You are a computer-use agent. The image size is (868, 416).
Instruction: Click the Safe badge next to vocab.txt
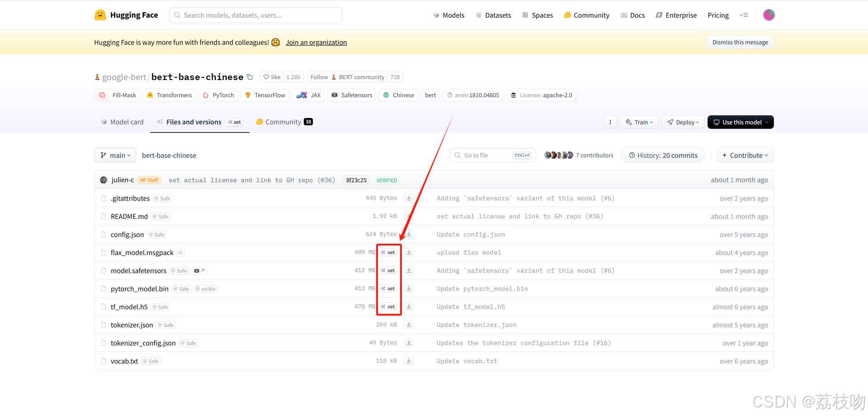(151, 361)
